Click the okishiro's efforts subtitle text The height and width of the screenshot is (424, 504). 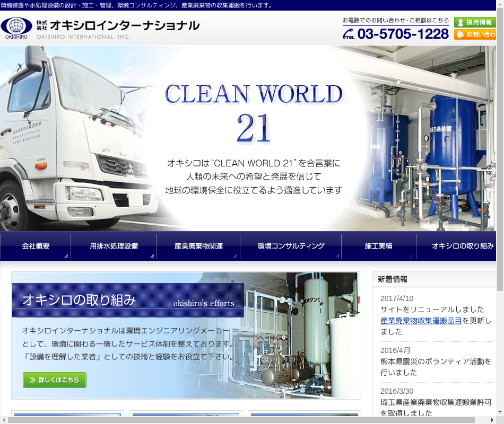tap(204, 303)
